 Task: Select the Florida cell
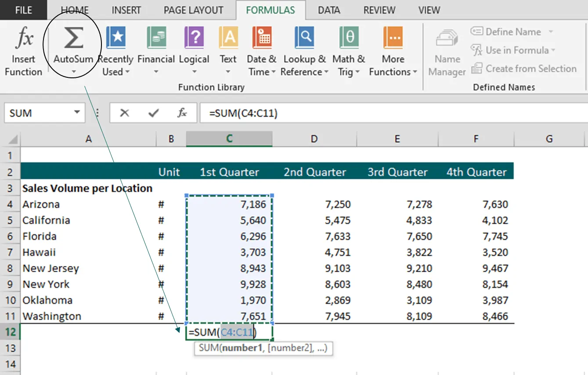88,237
